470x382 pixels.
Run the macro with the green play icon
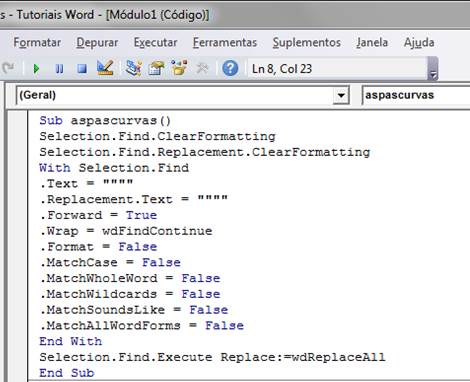[x=36, y=69]
